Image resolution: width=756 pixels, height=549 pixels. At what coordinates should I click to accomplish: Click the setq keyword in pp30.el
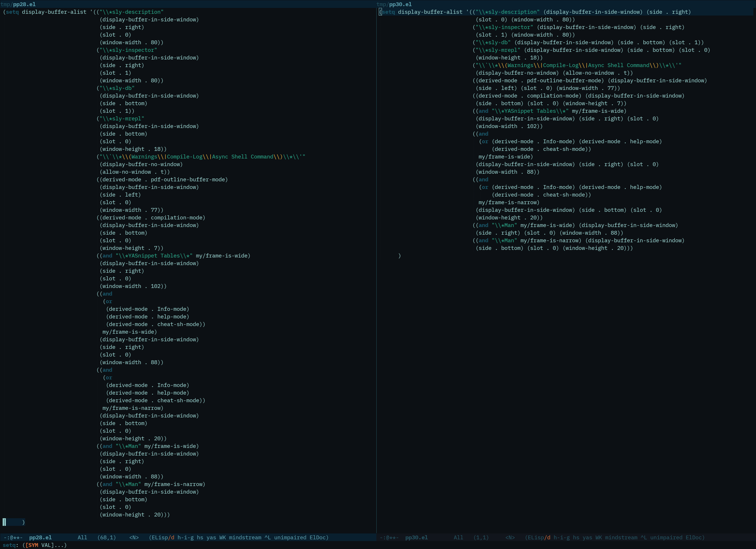coord(388,12)
